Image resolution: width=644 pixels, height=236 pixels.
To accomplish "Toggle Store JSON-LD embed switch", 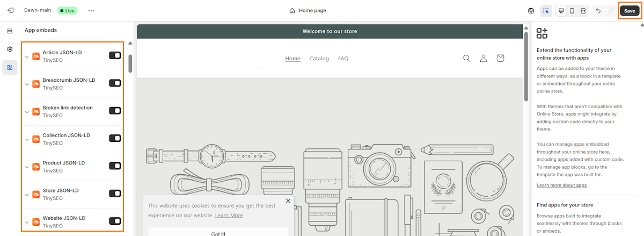I will pos(115,194).
